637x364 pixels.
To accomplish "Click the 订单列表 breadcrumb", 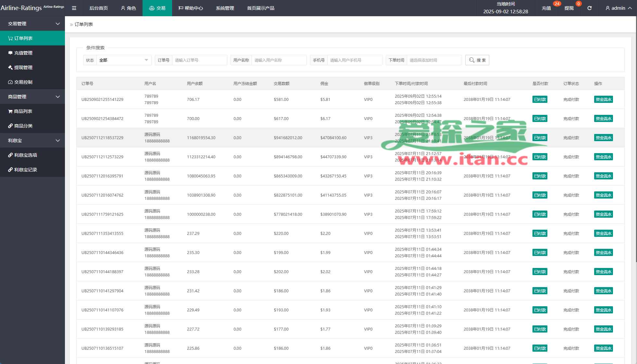I will (84, 24).
